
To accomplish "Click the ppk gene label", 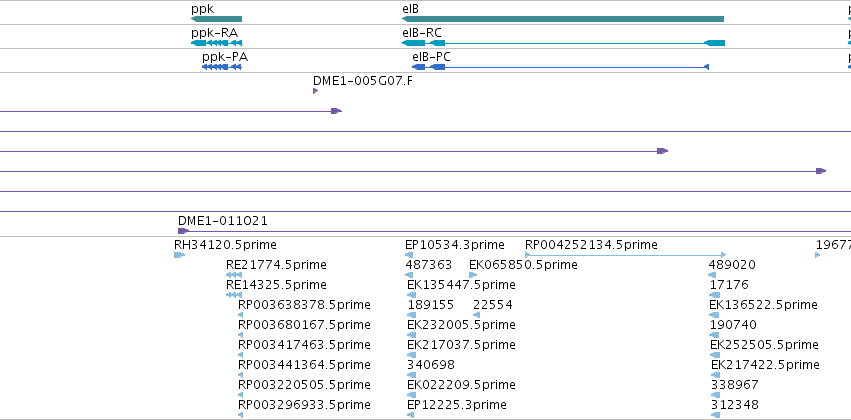I will pos(202,10).
